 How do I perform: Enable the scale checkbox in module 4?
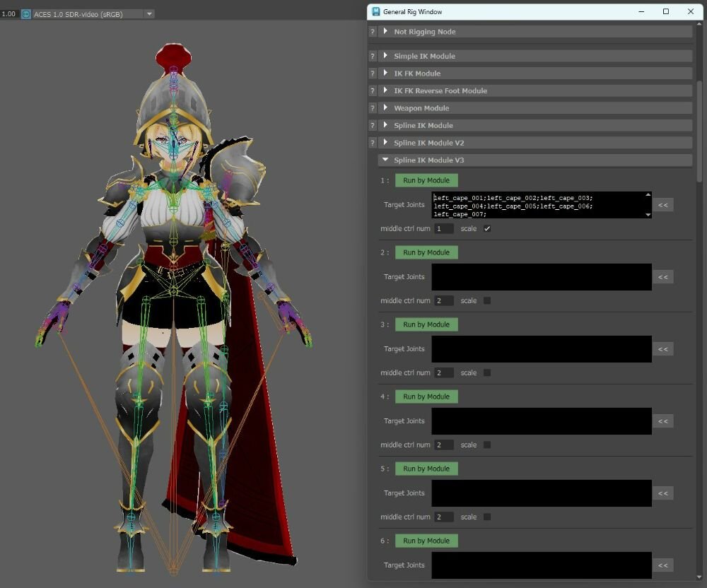(487, 445)
